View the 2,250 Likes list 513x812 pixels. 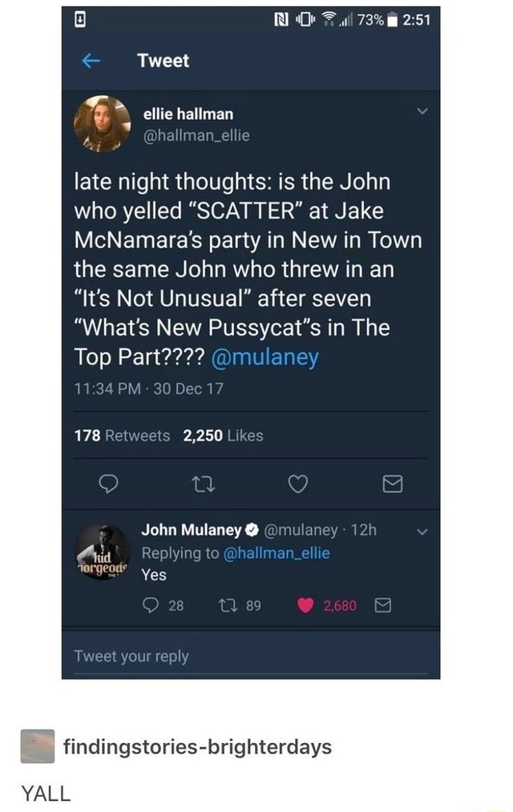click(x=223, y=436)
